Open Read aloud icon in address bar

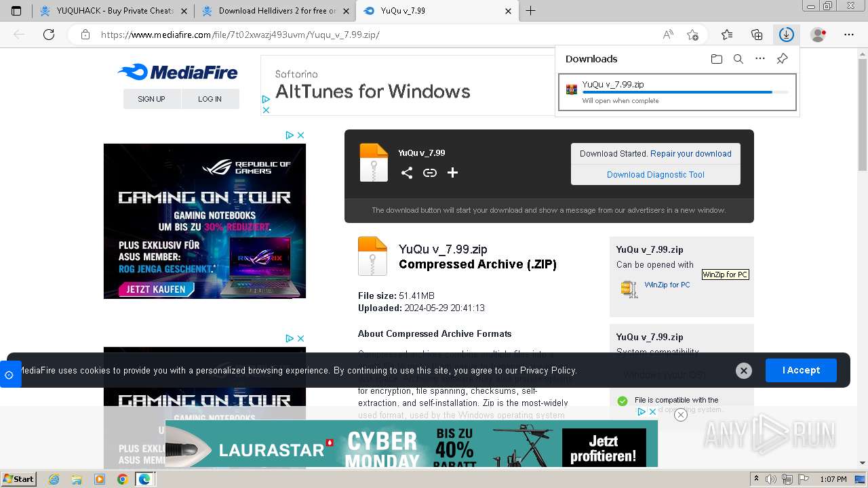668,35
